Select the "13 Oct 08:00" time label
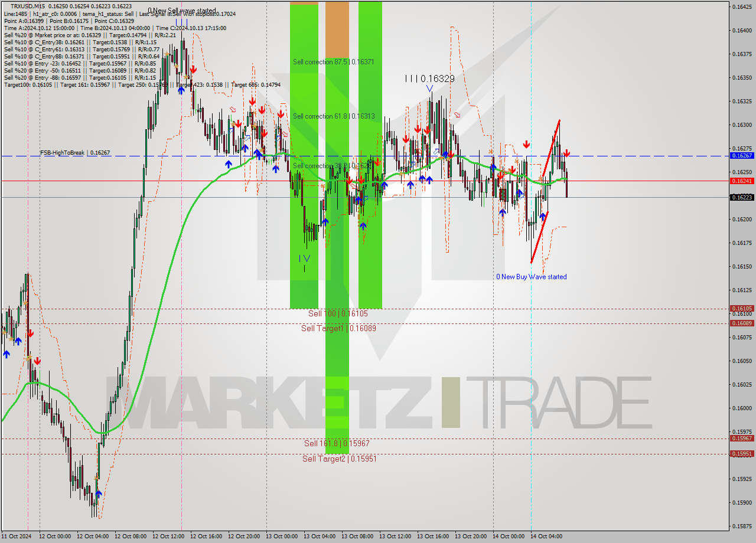 pos(357,537)
